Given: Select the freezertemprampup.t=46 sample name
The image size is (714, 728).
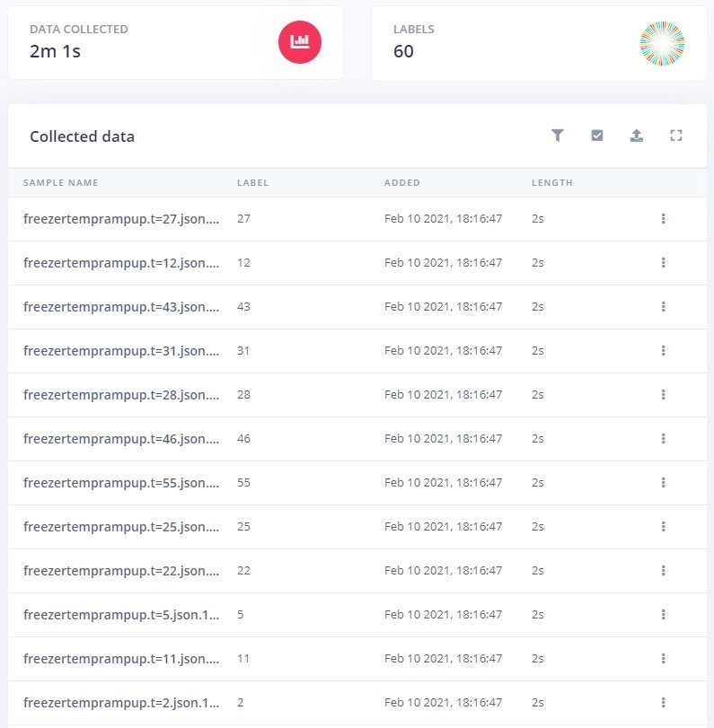Looking at the screenshot, I should [121, 438].
